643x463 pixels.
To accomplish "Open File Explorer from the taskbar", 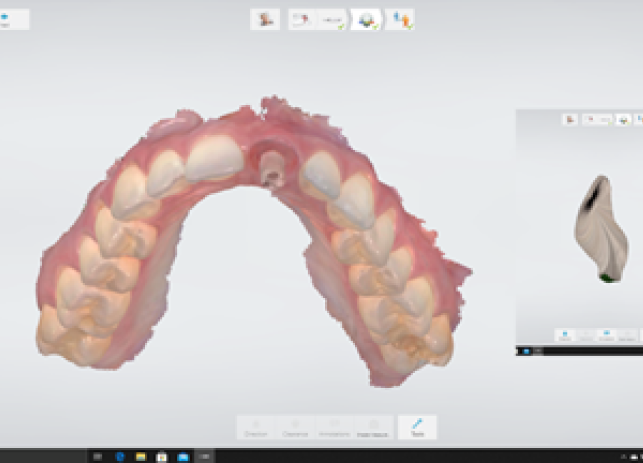I will [140, 456].
